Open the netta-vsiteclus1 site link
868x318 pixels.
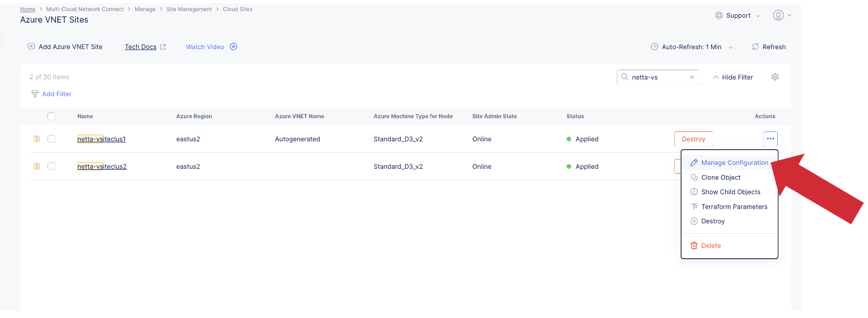tap(102, 139)
